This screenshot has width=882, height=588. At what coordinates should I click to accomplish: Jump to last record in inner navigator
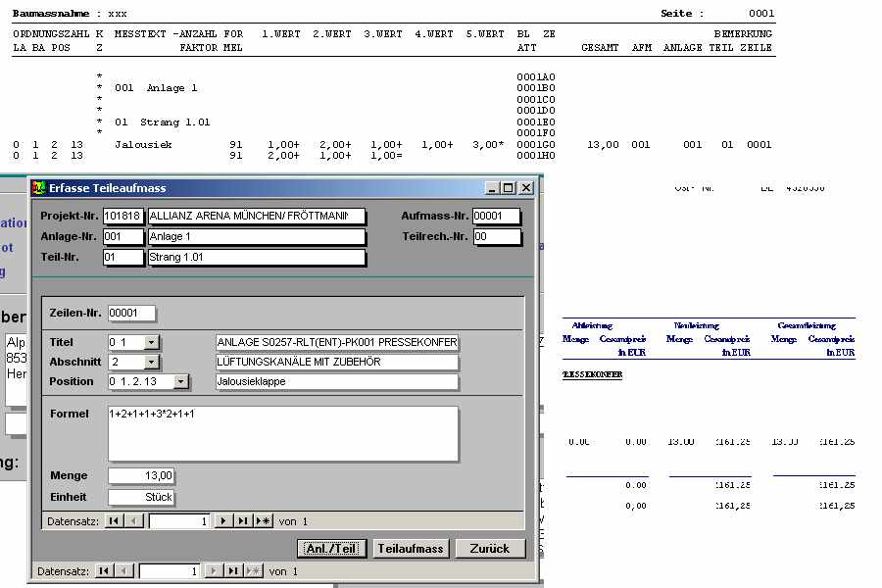243,521
